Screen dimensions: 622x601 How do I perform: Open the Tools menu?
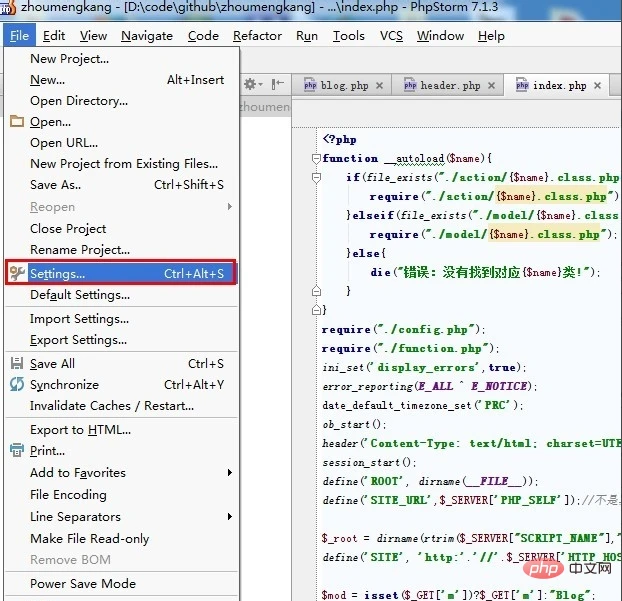tap(349, 36)
